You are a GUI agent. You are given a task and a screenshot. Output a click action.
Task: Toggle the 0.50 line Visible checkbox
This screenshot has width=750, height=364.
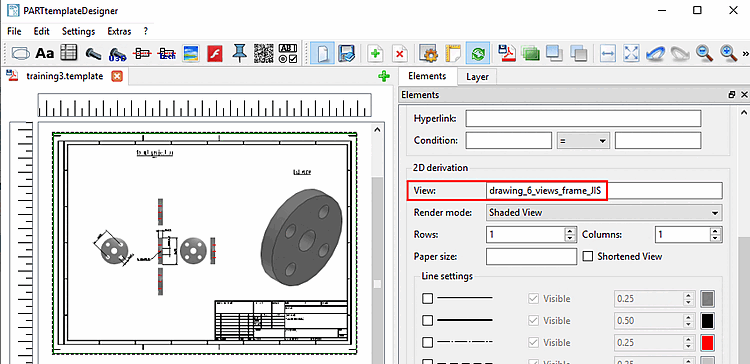click(532, 321)
